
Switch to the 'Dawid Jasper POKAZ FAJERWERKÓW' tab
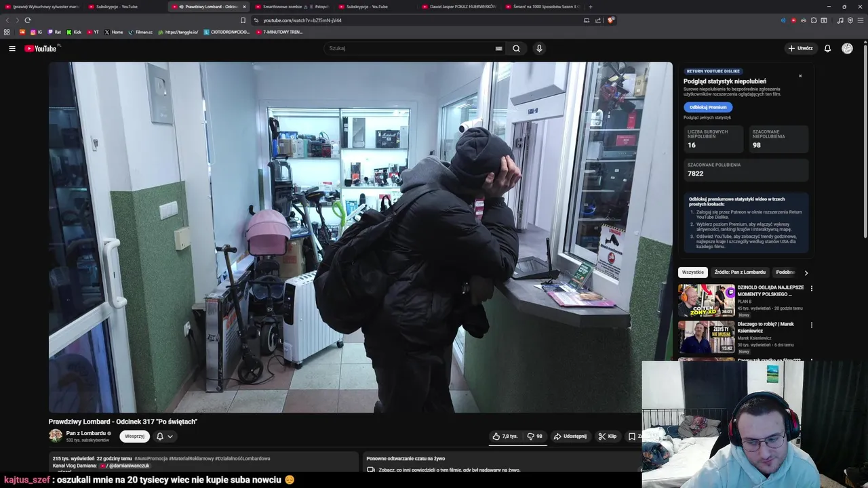[459, 7]
